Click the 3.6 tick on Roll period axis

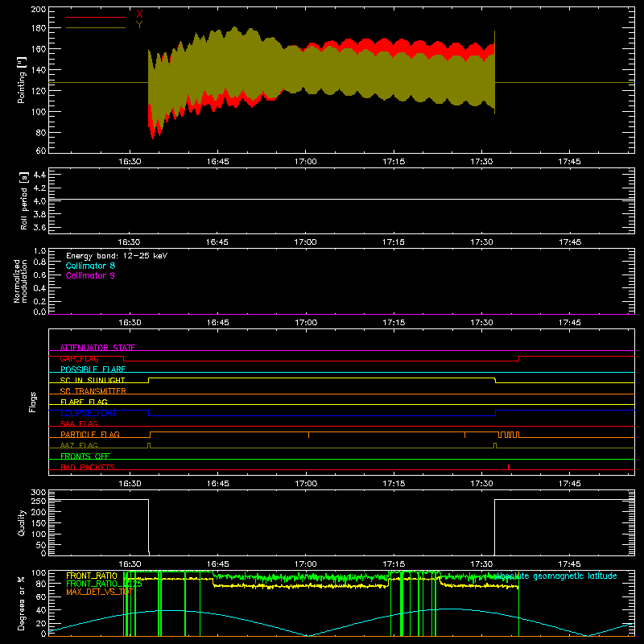pos(39,227)
